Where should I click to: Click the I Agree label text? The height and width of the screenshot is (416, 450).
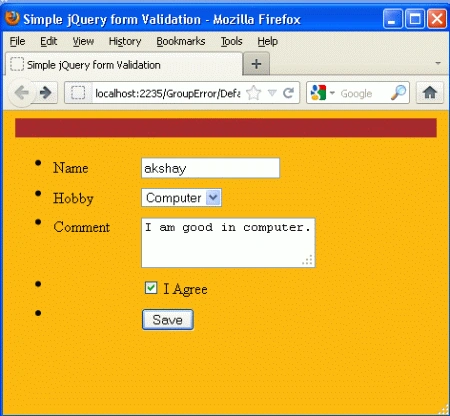(x=185, y=289)
